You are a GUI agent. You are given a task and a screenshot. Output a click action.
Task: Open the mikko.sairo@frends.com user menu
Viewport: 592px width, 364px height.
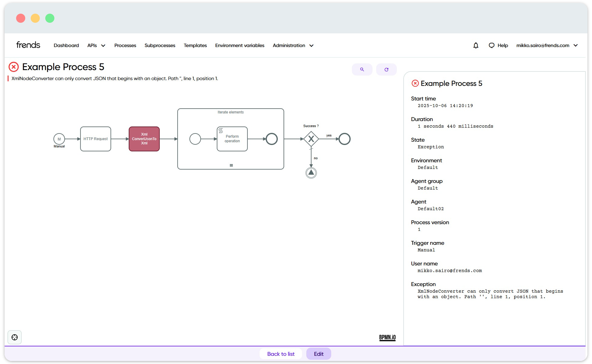tap(547, 45)
